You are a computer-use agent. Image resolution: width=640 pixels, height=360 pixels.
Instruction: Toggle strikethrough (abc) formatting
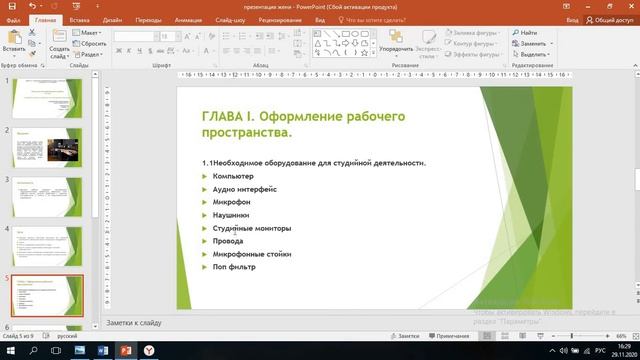160,51
